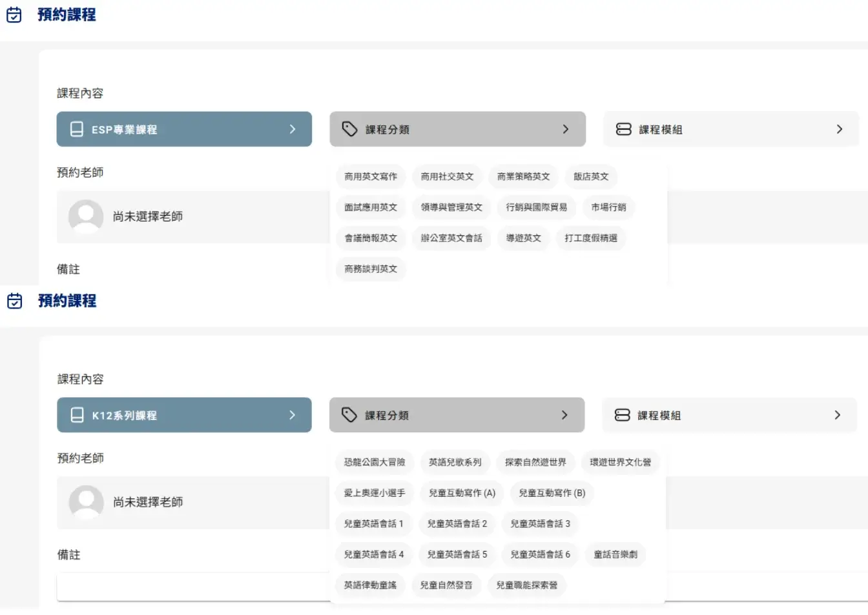Click the book icon in ESP專業課程 button
Screen dimensions: 868x615
[x=76, y=129]
